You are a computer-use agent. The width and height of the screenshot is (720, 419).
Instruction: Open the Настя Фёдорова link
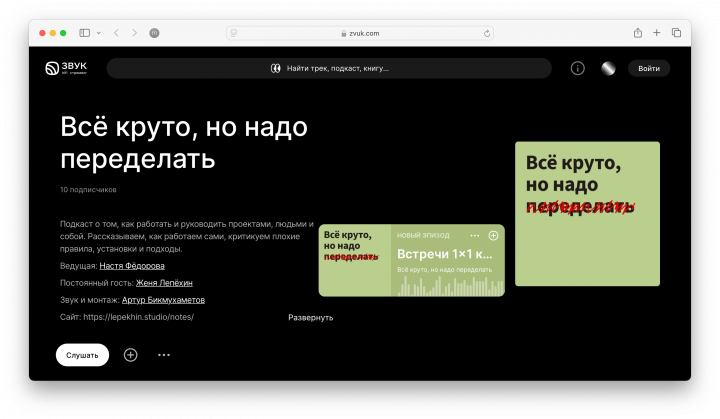tap(132, 266)
